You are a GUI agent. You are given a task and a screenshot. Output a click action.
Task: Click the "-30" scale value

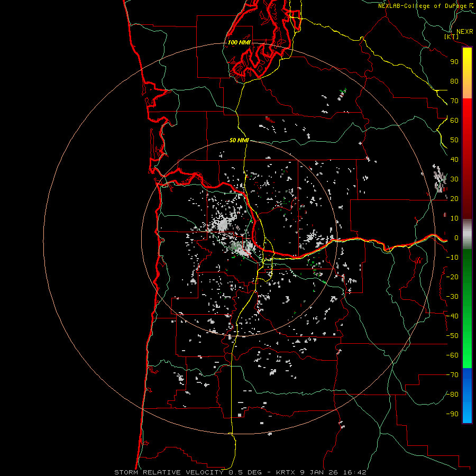pos(452,297)
